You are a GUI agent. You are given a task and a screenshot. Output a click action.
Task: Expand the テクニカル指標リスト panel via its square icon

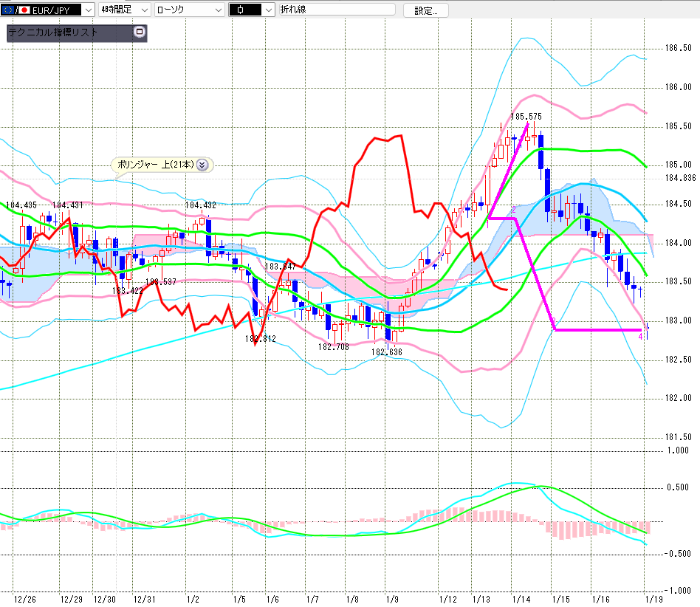pyautogui.click(x=139, y=32)
